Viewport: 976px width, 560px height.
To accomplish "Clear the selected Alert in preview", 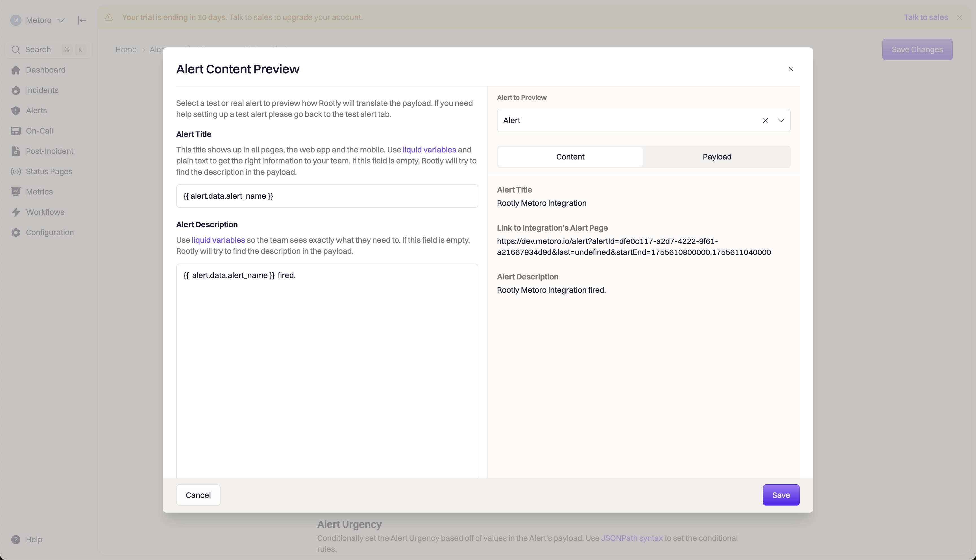I will [x=765, y=121].
